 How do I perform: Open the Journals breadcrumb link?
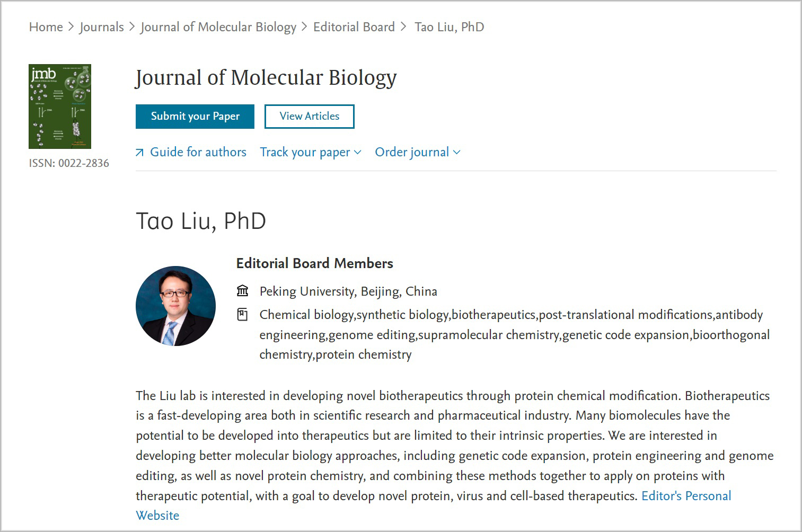tap(101, 27)
